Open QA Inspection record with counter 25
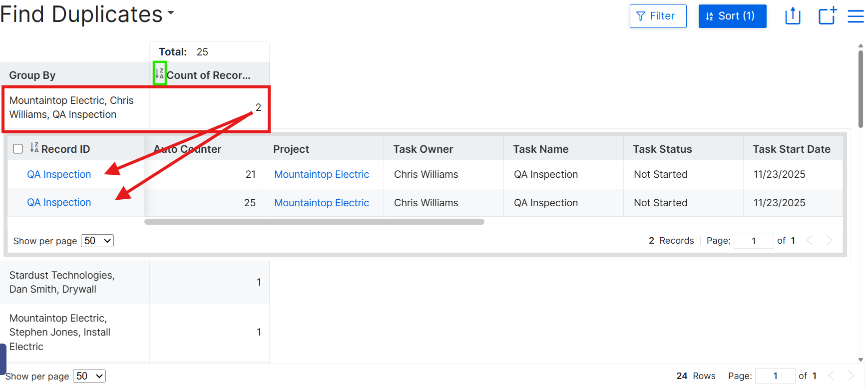Screen dimensions: 868x387 coord(59,202)
